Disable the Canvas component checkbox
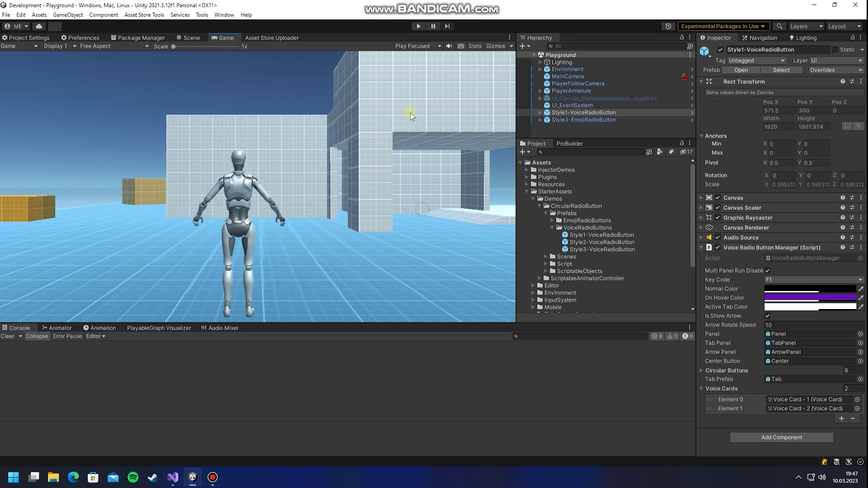 coord(717,198)
